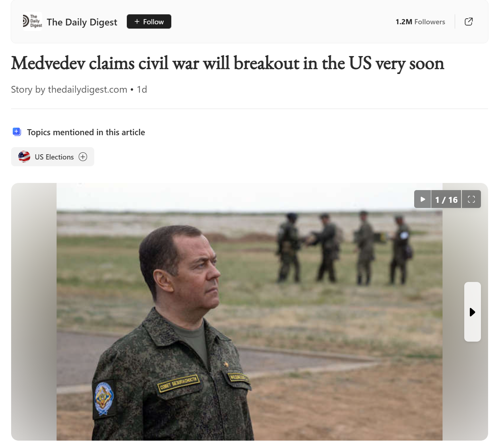Screen dimensions: 504x447
Task: Click the thedailydigest.com story byline
Action: coord(69,89)
